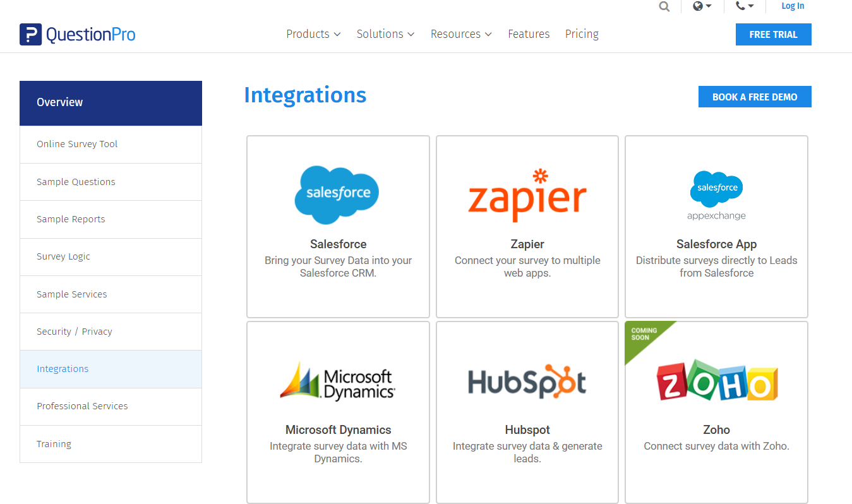
Task: Click the Salesforce card title
Action: pyautogui.click(x=338, y=244)
